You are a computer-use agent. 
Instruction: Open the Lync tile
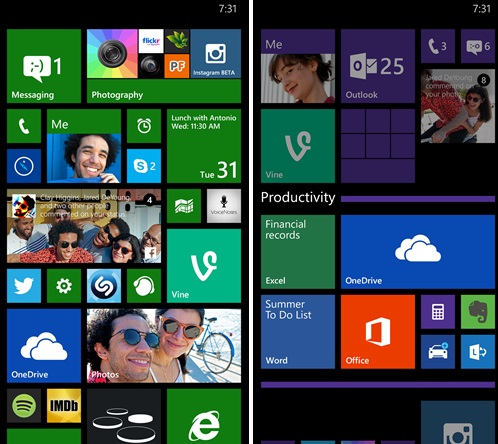(478, 352)
